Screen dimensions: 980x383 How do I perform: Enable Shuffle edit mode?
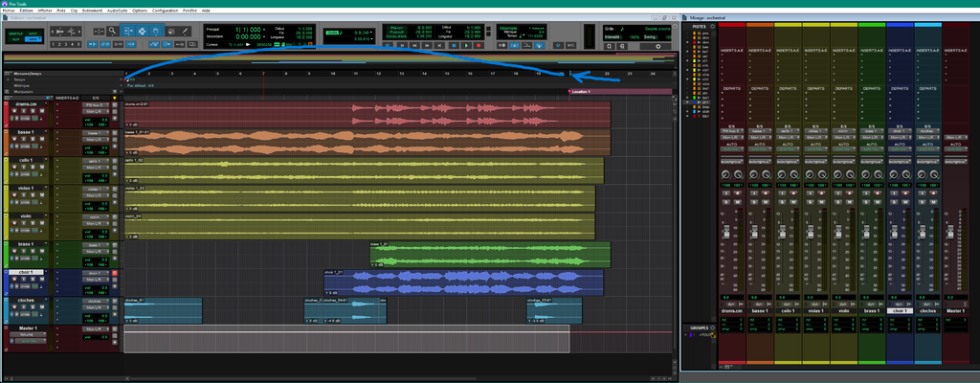pyautogui.click(x=17, y=33)
